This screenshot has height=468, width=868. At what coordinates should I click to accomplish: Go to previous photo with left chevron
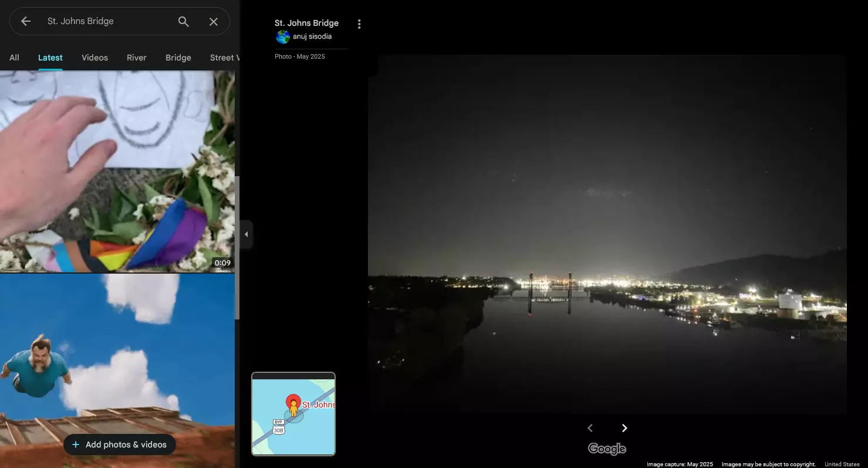pyautogui.click(x=590, y=428)
